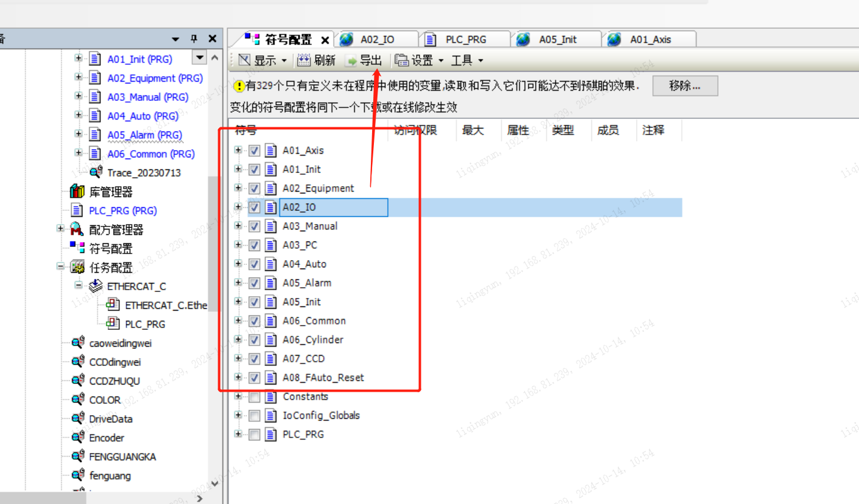Uncheck the A01_Axis symbol checkbox
Image resolution: width=859 pixels, height=504 pixels.
coord(254,151)
